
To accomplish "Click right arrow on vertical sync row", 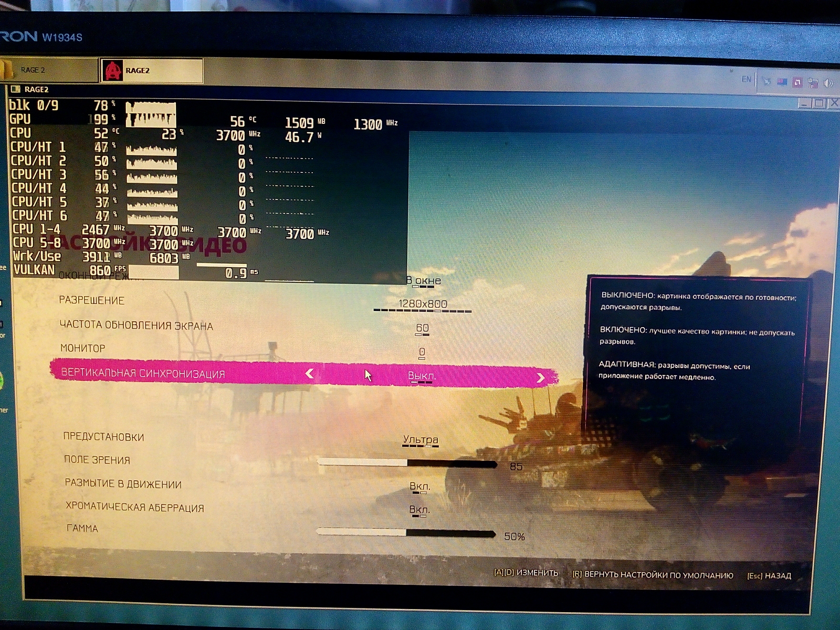I will click(540, 377).
